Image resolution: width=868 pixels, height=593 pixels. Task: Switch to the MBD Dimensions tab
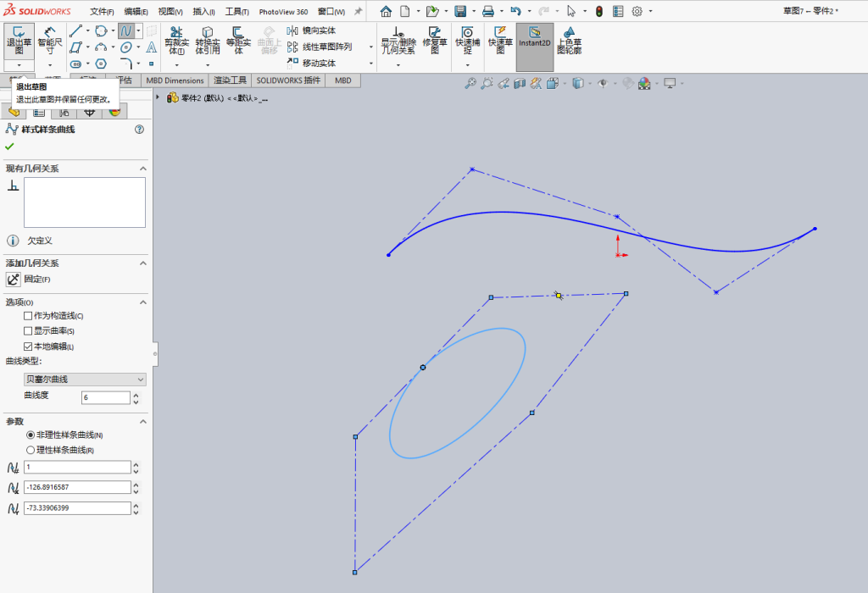(175, 80)
